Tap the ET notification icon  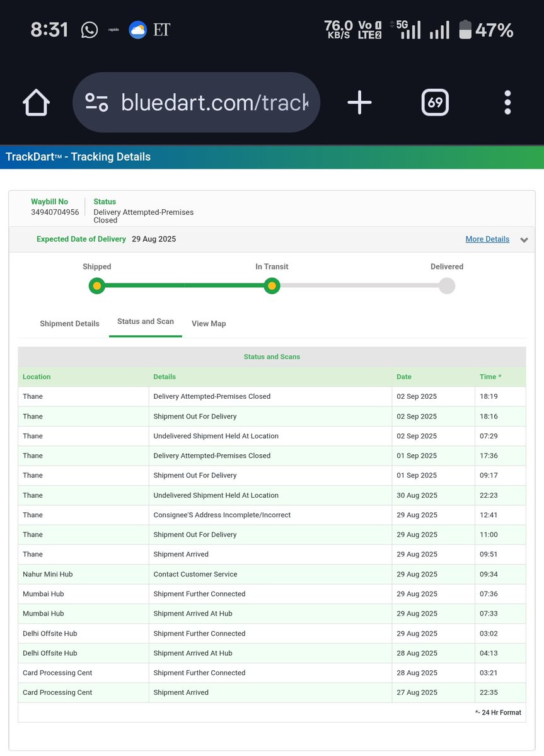pos(161,30)
